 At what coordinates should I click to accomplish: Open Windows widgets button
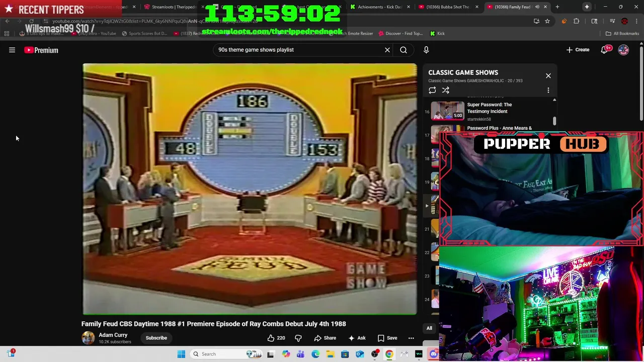point(11,354)
